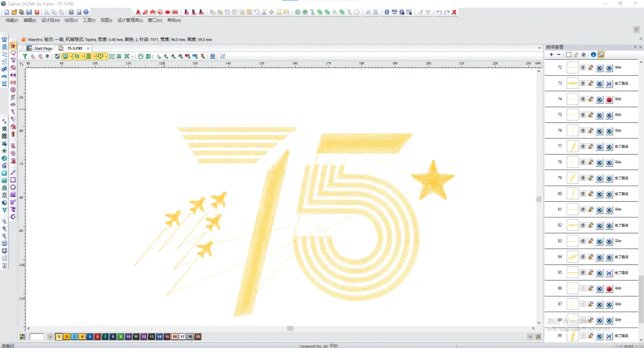Toggle the lock icon of segment 79
This screenshot has width=644, height=348.
click(x=590, y=178)
